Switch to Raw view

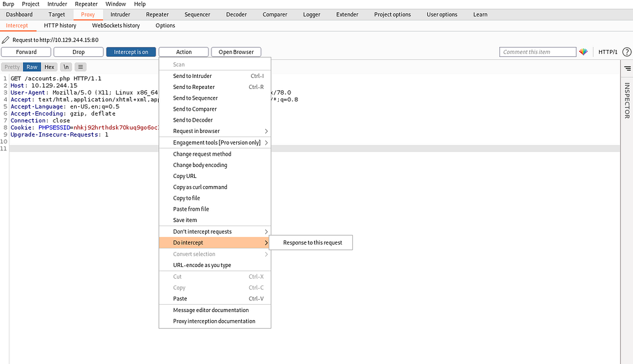(32, 67)
